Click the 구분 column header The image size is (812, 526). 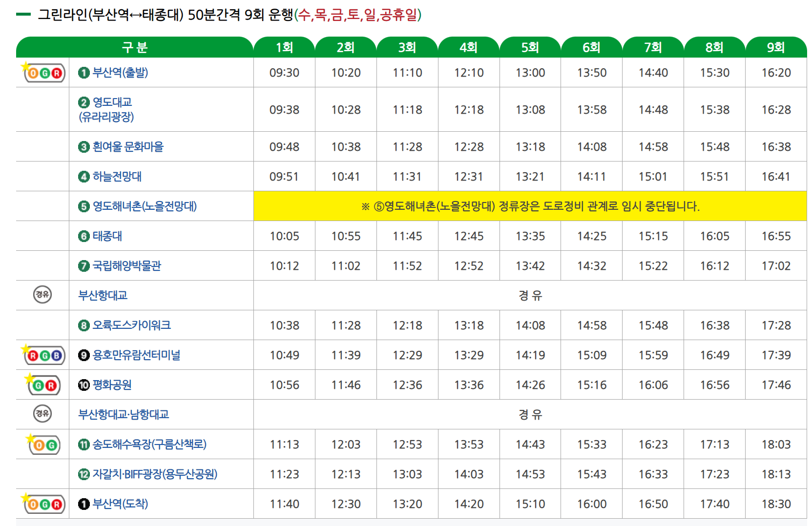click(x=135, y=47)
